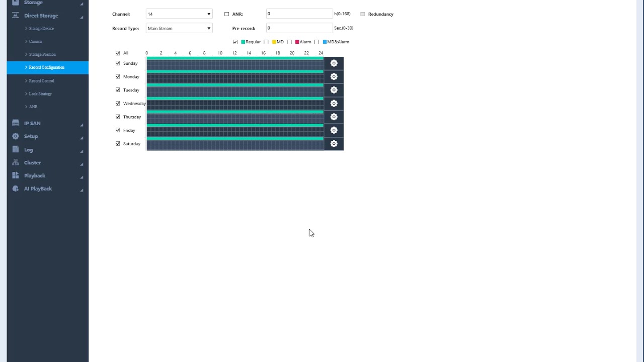Click the Wednesday schedule timeline bar
644x362 pixels.
click(235, 104)
